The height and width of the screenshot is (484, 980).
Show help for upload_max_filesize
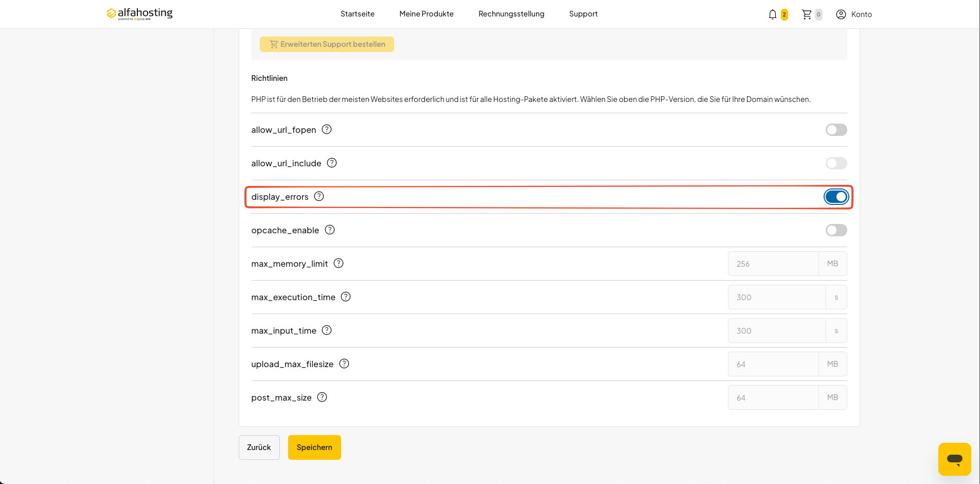tap(344, 364)
